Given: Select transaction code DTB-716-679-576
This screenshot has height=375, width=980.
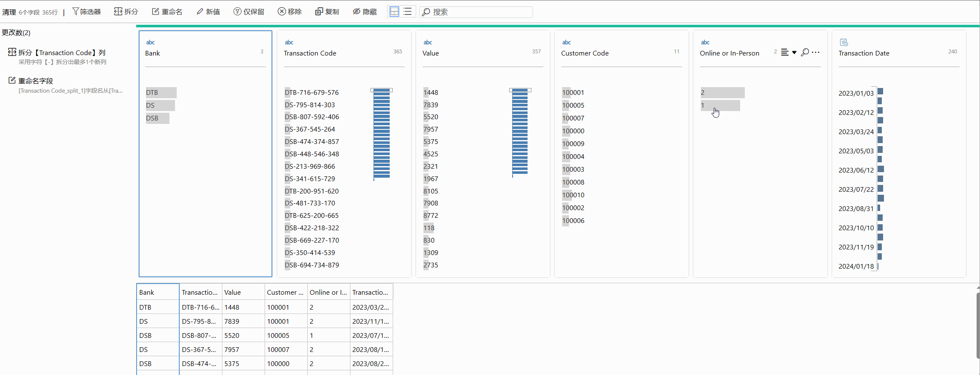Looking at the screenshot, I should tap(312, 92).
